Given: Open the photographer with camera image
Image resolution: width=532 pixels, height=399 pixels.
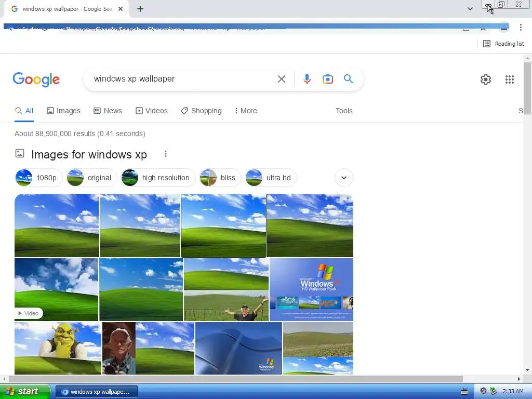Looking at the screenshot, I should pyautogui.click(x=148, y=348).
